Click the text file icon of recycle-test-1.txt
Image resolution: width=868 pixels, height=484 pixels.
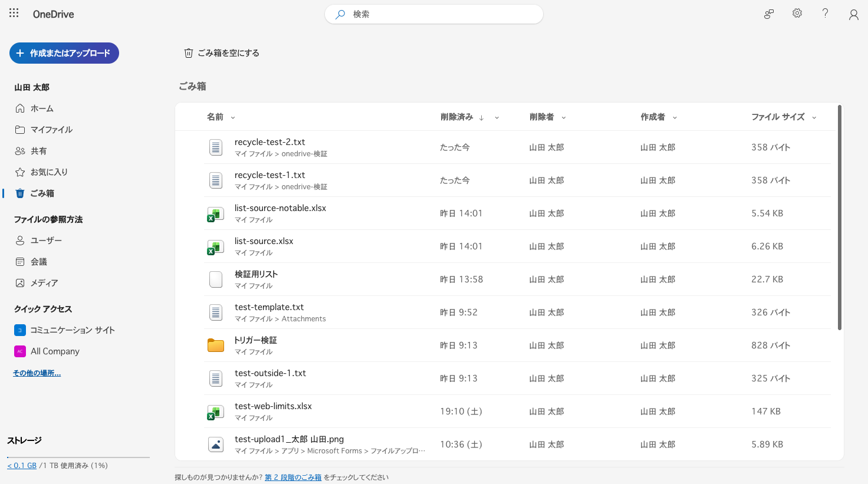(216, 180)
